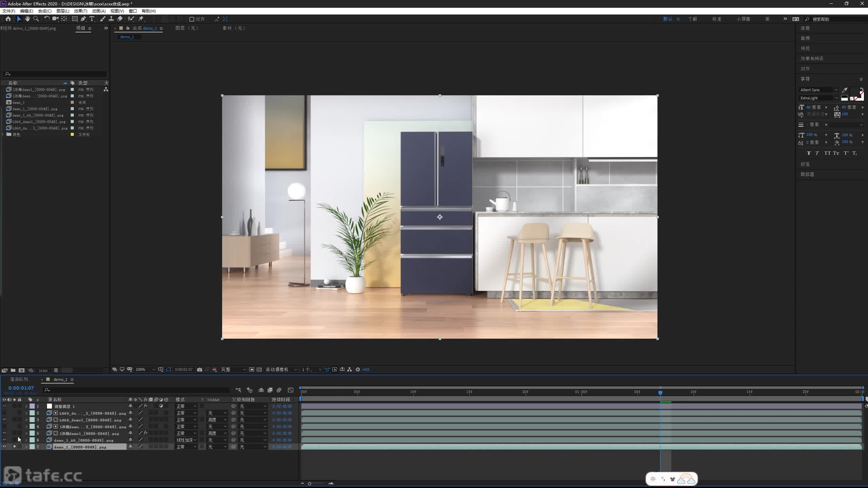This screenshot has width=868, height=488.
Task: Hide layer 5 1冰箱demo1 eye
Action: click(4, 433)
